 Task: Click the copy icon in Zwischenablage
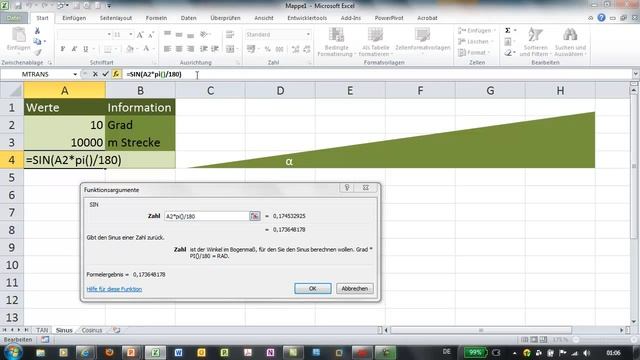[37, 41]
